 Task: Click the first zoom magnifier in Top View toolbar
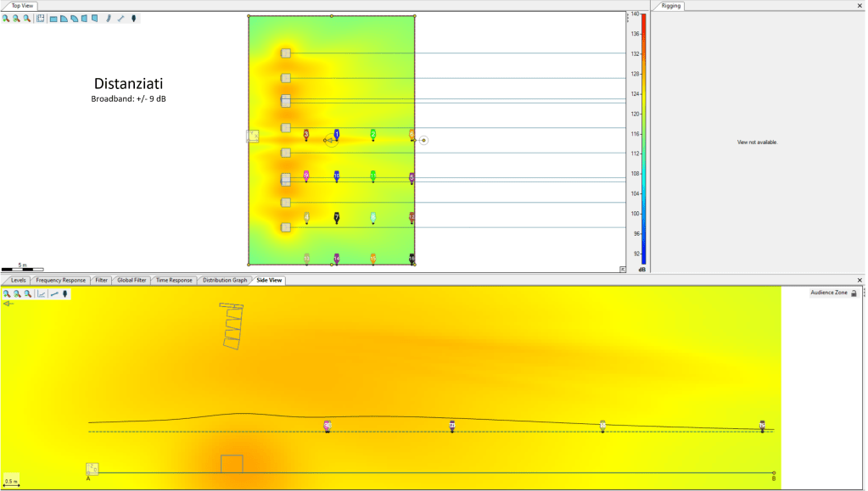click(6, 18)
